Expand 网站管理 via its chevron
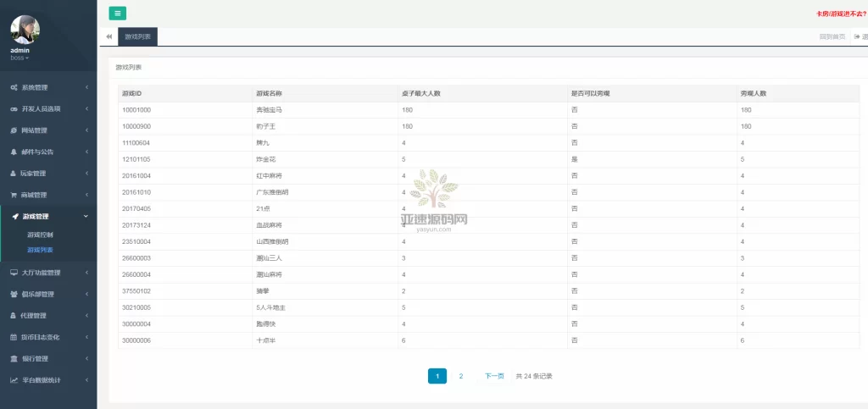 (x=87, y=130)
